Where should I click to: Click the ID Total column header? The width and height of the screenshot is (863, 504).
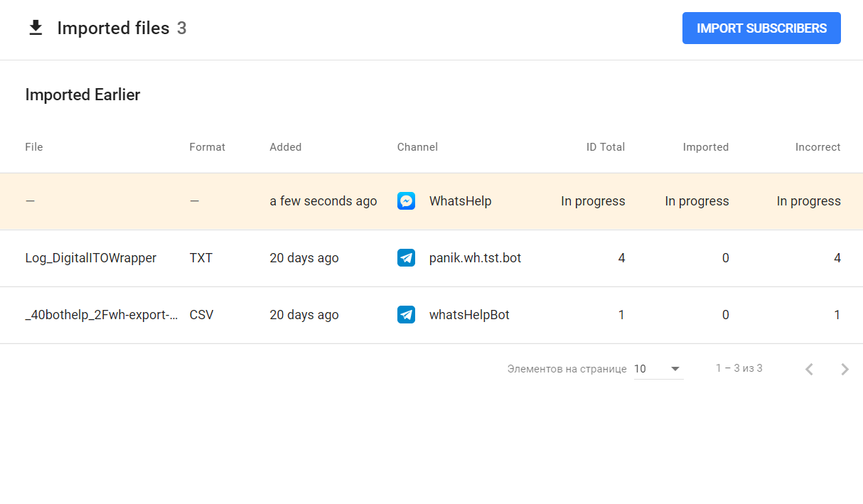click(606, 147)
